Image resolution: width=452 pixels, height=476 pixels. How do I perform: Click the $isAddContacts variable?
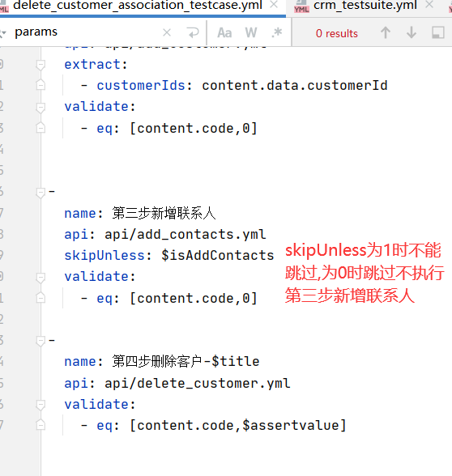click(x=217, y=255)
